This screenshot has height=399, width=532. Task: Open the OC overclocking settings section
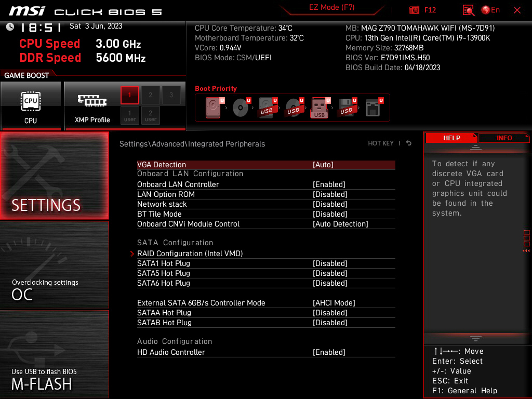pos(54,265)
